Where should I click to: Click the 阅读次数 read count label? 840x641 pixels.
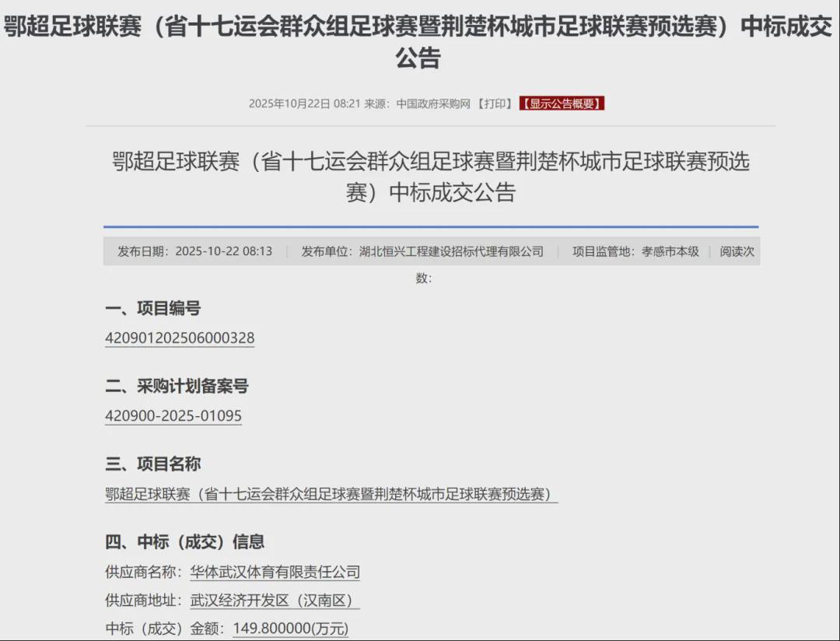click(x=737, y=251)
